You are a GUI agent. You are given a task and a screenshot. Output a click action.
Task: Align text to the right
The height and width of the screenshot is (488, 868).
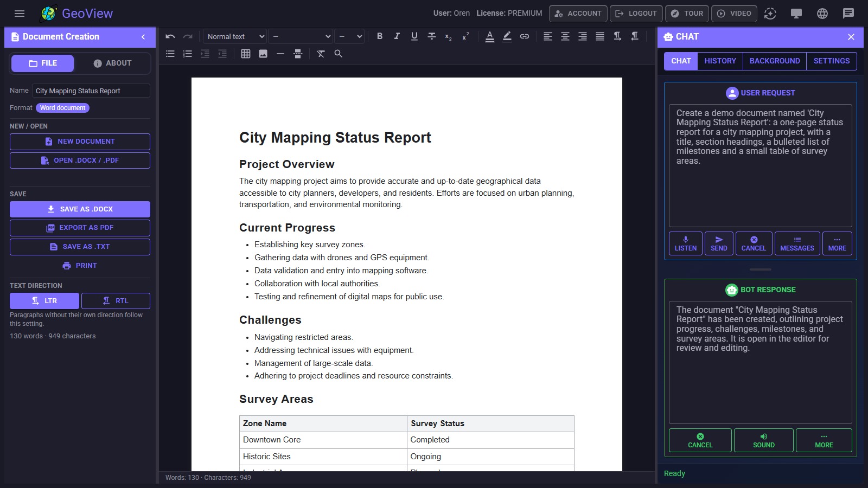click(x=583, y=36)
